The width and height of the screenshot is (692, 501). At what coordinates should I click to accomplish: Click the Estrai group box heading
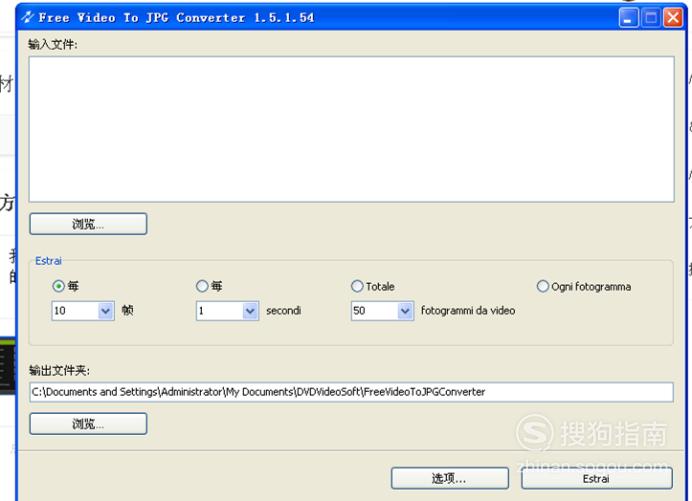click(x=49, y=261)
